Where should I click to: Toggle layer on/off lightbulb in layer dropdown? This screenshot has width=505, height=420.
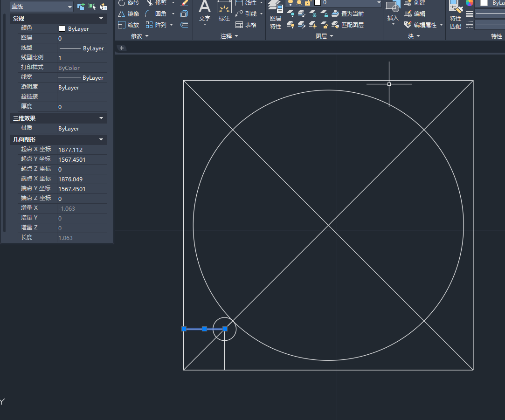click(291, 3)
